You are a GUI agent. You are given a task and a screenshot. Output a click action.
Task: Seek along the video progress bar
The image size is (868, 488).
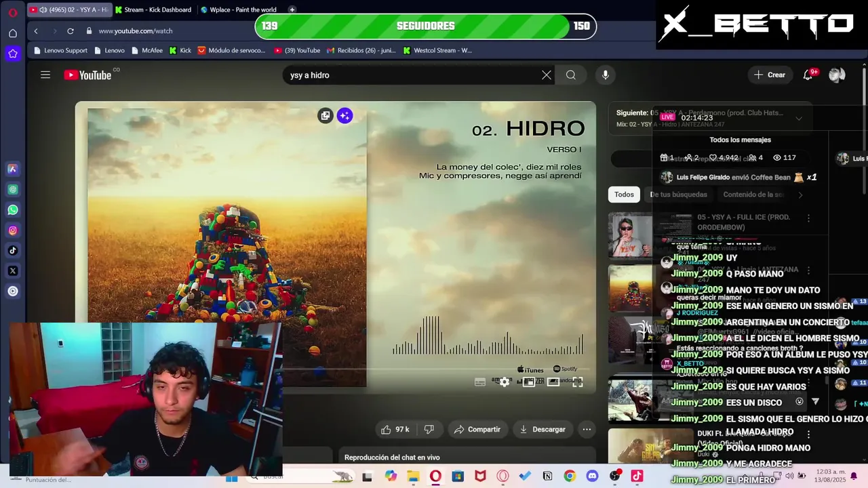(x=336, y=370)
